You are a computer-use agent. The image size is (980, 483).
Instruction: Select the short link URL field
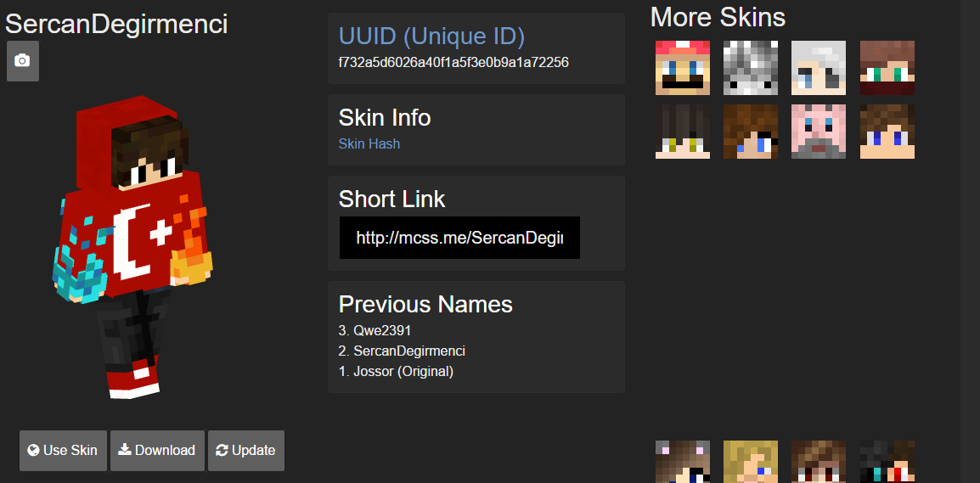(459, 238)
